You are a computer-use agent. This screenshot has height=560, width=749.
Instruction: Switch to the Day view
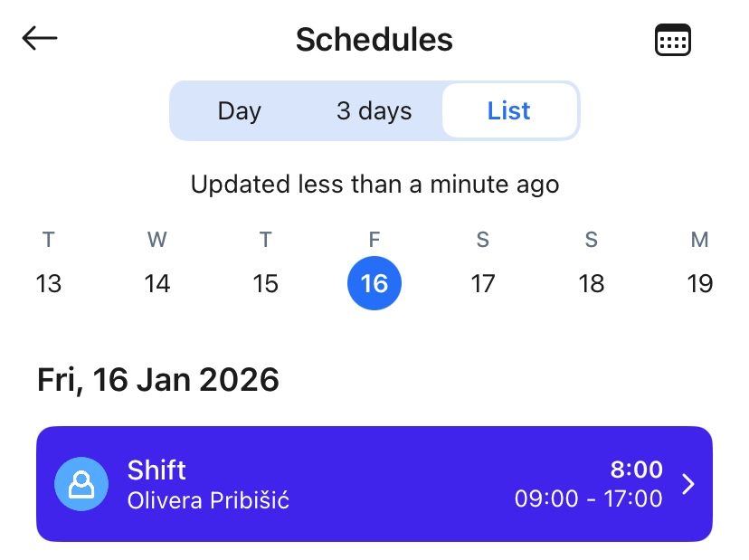(x=238, y=110)
